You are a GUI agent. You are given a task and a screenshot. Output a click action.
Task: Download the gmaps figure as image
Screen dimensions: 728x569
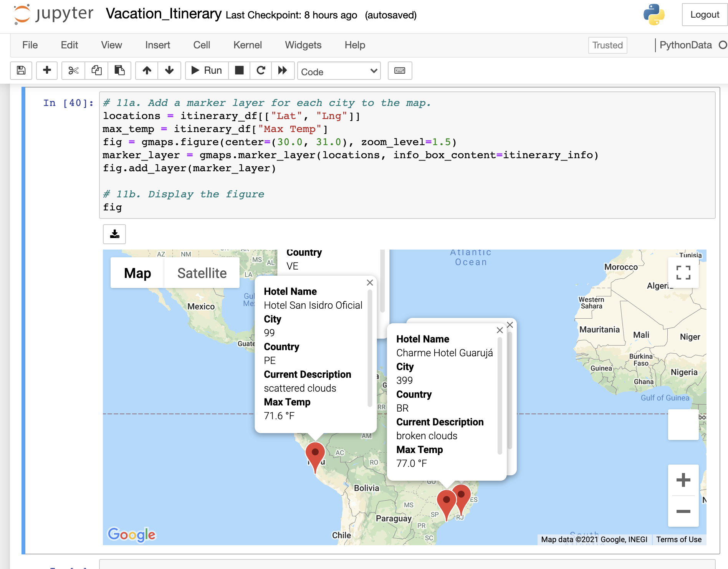tap(114, 234)
